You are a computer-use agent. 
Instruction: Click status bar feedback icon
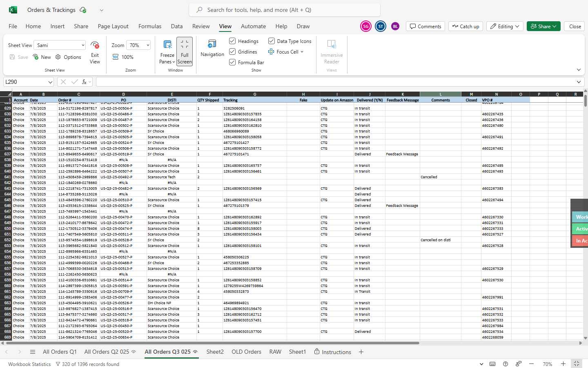[519, 364]
